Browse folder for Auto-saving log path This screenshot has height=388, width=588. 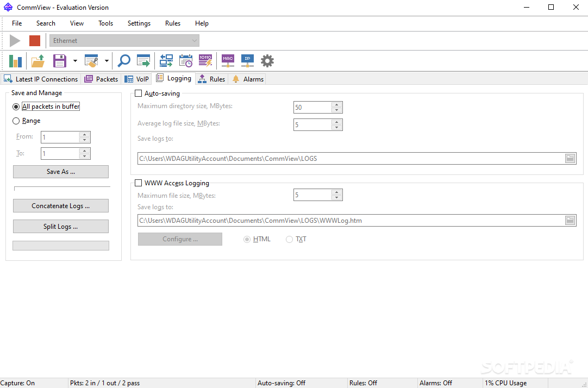(x=570, y=159)
